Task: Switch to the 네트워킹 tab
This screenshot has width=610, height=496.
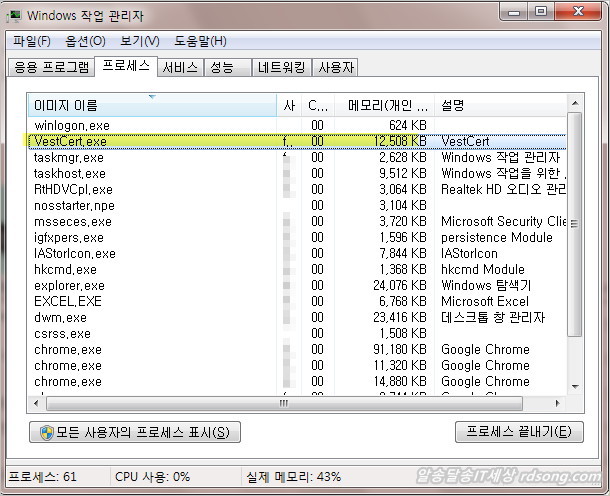Action: pos(281,68)
